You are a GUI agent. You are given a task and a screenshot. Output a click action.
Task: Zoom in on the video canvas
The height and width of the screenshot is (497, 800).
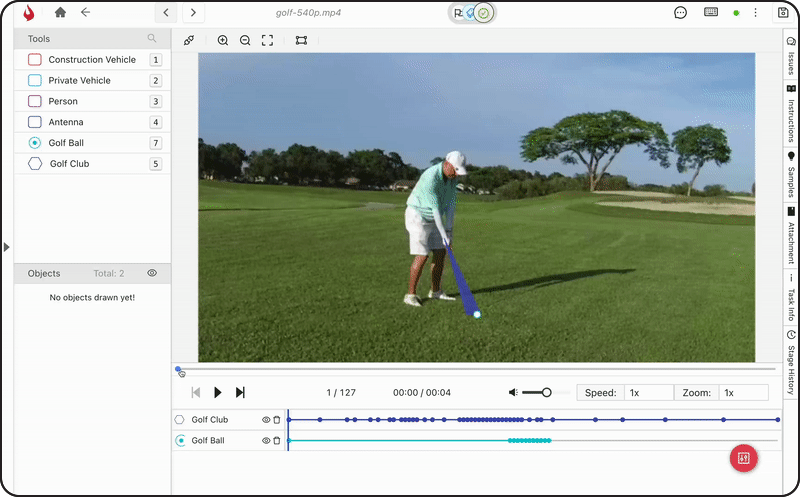(x=223, y=41)
